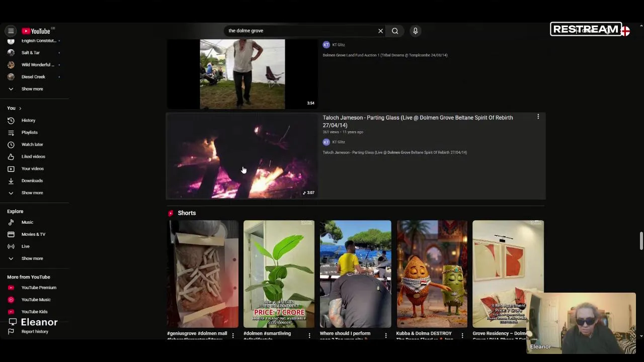This screenshot has height=362, width=644.
Task: Open the Price 7 Crore plant short
Action: (x=279, y=274)
